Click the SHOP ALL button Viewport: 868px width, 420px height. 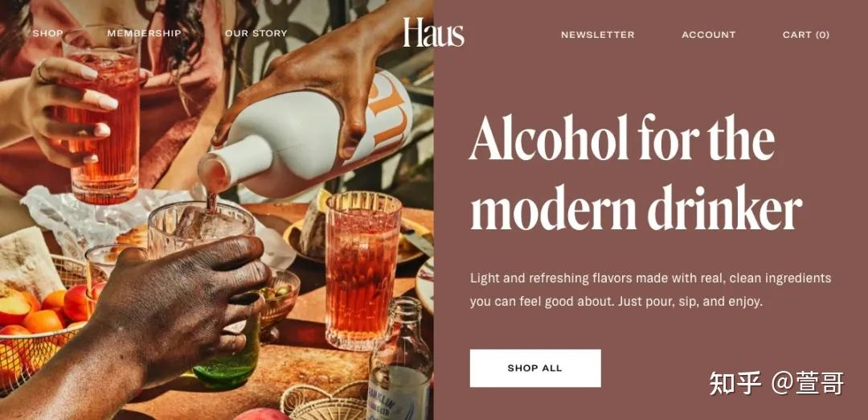pyautogui.click(x=534, y=368)
